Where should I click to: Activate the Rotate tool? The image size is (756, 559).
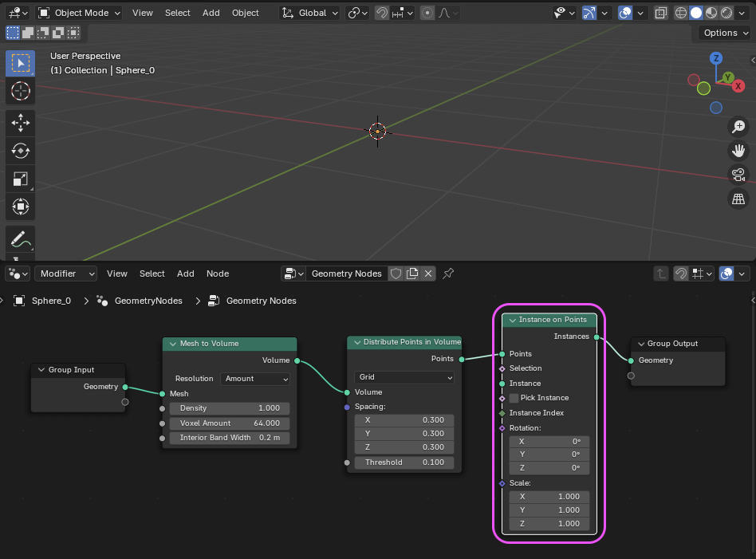pos(20,151)
